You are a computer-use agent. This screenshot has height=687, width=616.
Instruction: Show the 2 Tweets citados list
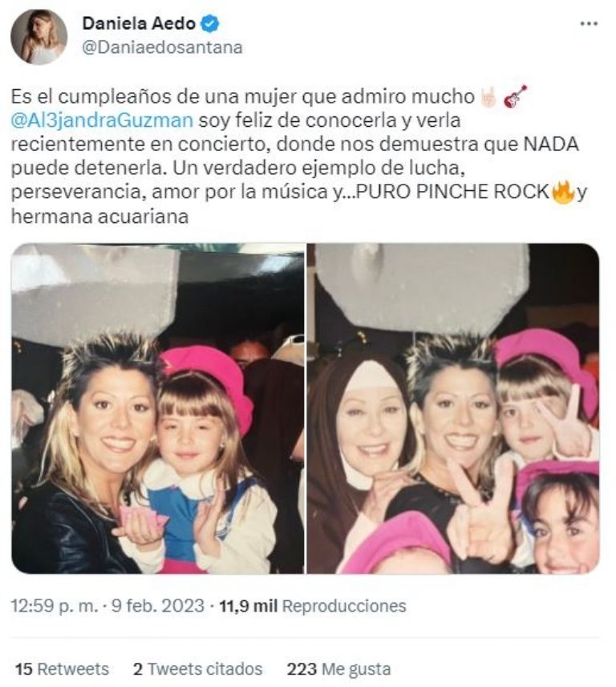coord(198,669)
